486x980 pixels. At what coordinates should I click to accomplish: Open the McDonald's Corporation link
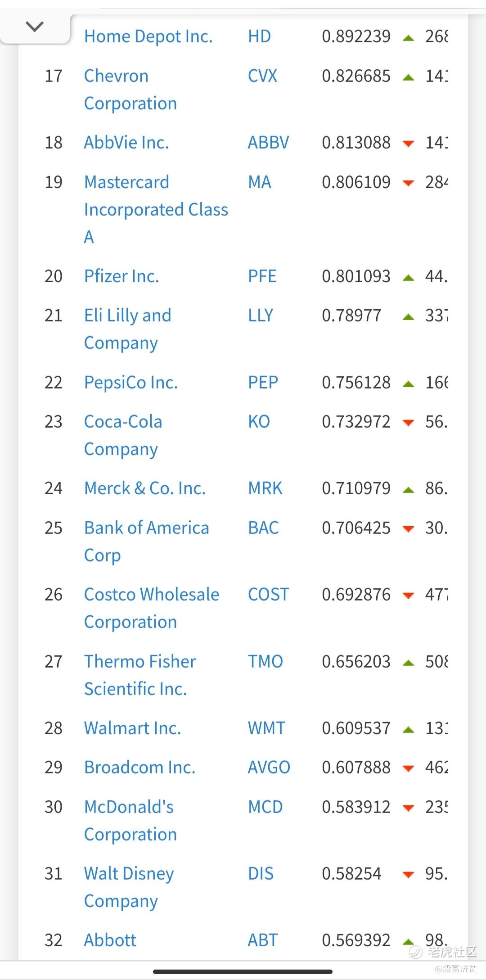tap(130, 821)
